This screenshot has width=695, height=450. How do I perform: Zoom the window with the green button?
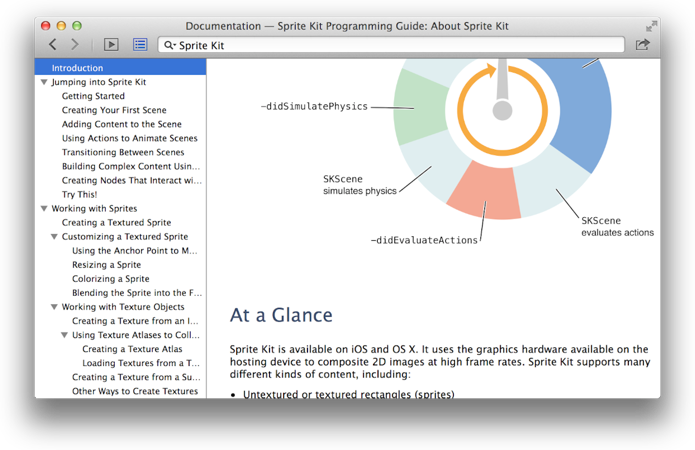click(x=77, y=26)
